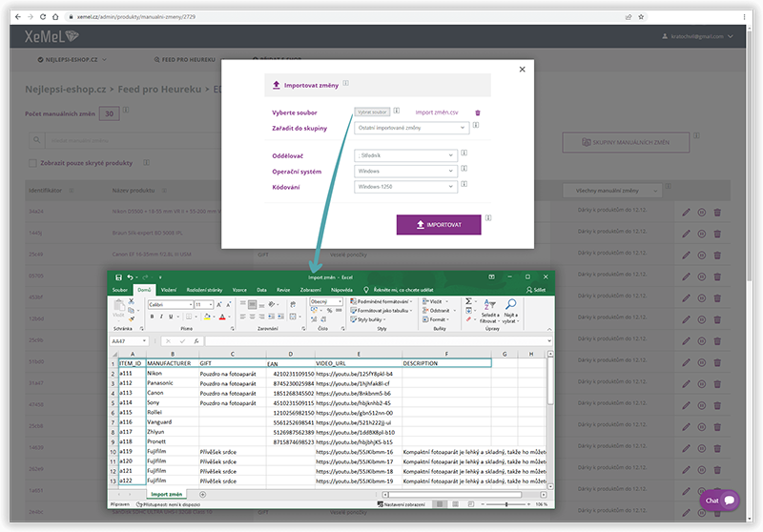Open Operační systém Windows dropdown
The height and width of the screenshot is (532, 763).
406,172
